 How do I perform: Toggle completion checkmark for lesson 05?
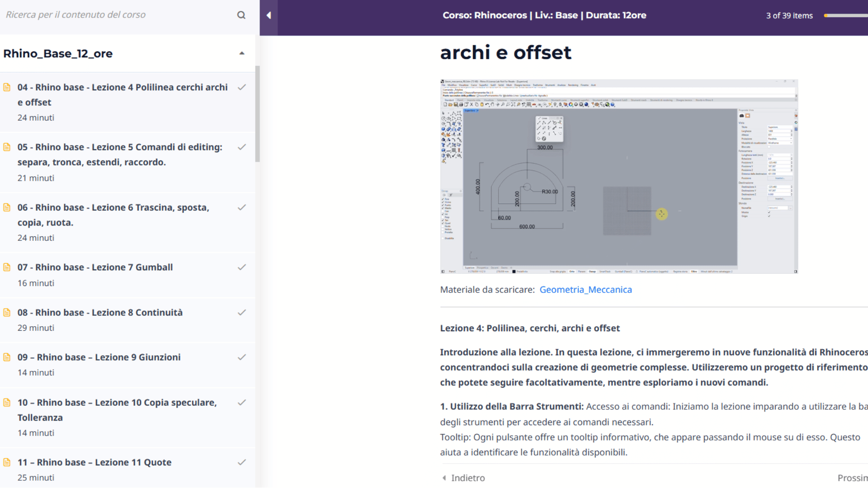click(242, 147)
